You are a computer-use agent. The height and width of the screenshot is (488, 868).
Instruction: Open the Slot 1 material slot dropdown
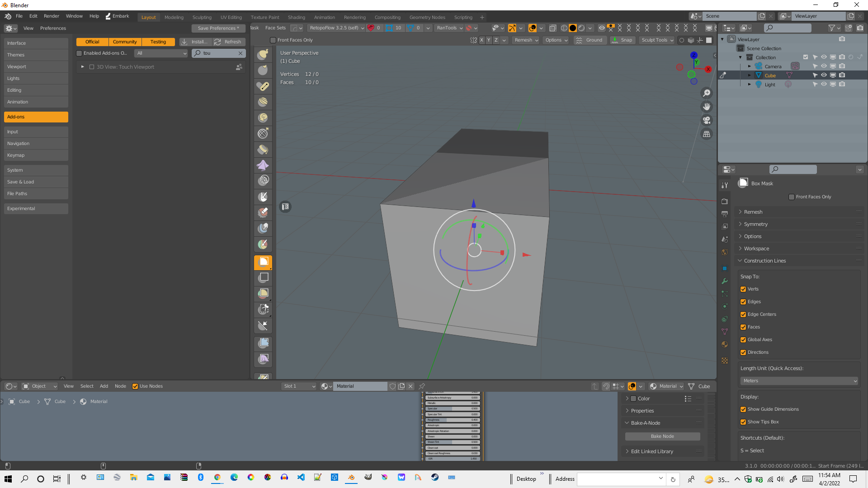click(x=299, y=386)
